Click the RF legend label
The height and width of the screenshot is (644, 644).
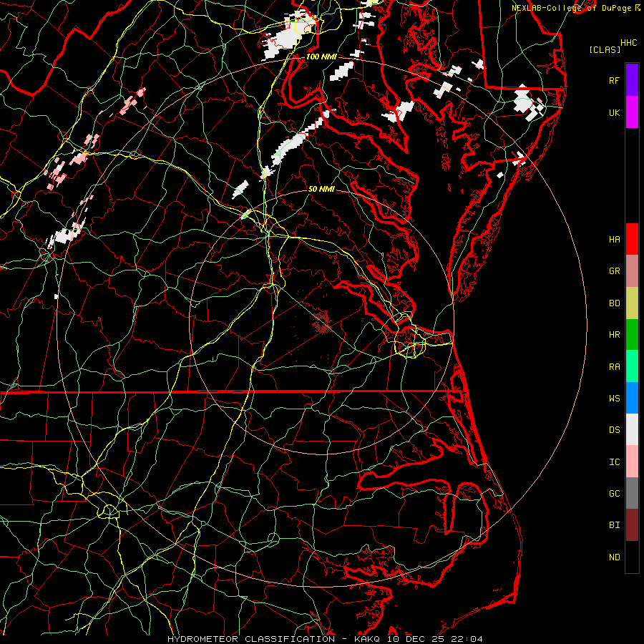click(615, 80)
